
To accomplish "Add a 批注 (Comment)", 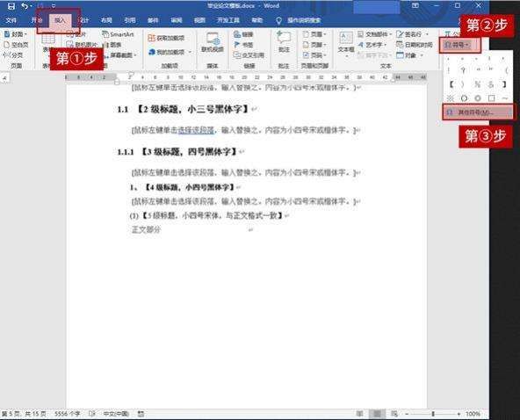I will 284,42.
